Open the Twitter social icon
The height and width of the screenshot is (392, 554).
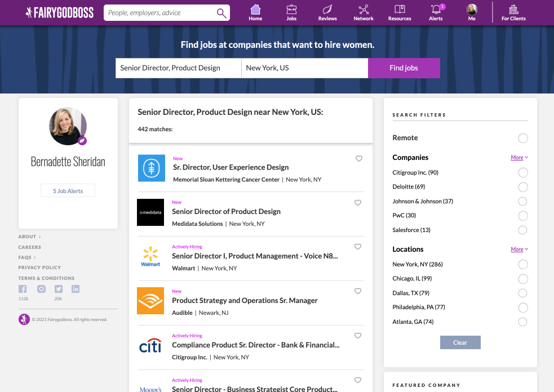click(59, 289)
